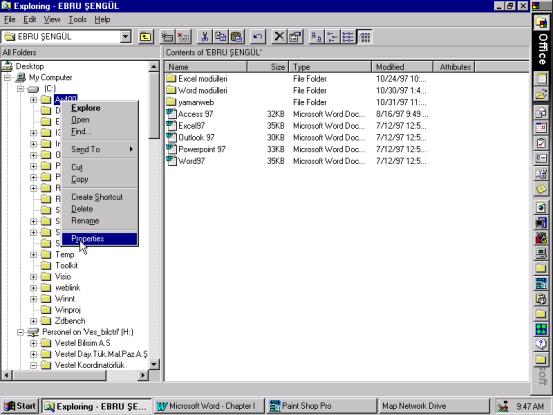This screenshot has width=553, height=415.
Task: Choose Create Shortcut in context menu
Action: (x=100, y=197)
